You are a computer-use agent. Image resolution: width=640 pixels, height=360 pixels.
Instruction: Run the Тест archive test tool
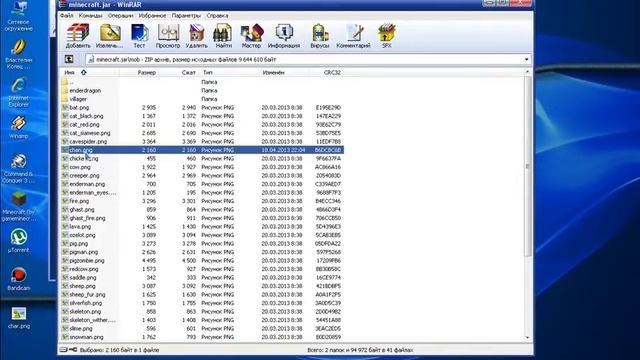(x=139, y=36)
